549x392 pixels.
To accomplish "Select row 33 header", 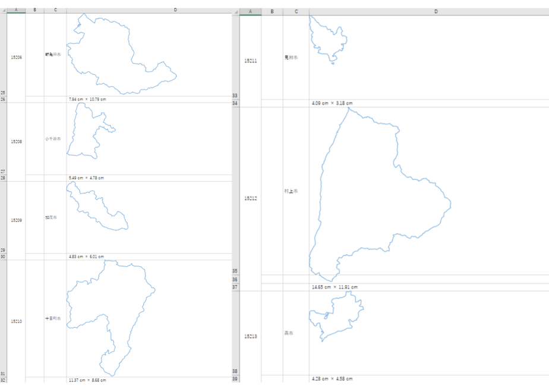I will [x=236, y=58].
